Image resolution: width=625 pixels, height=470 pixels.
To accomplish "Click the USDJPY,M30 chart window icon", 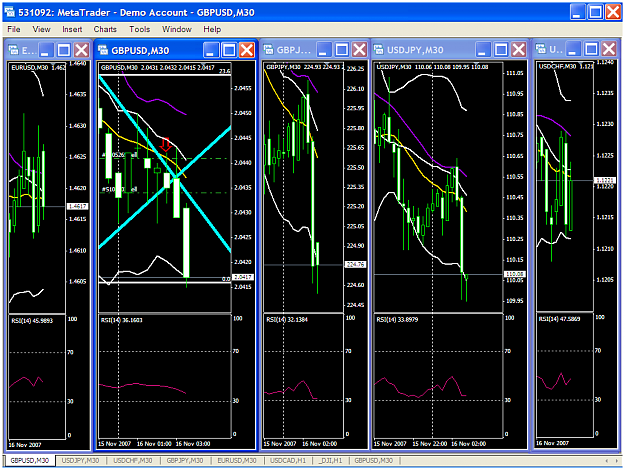I will (x=378, y=49).
